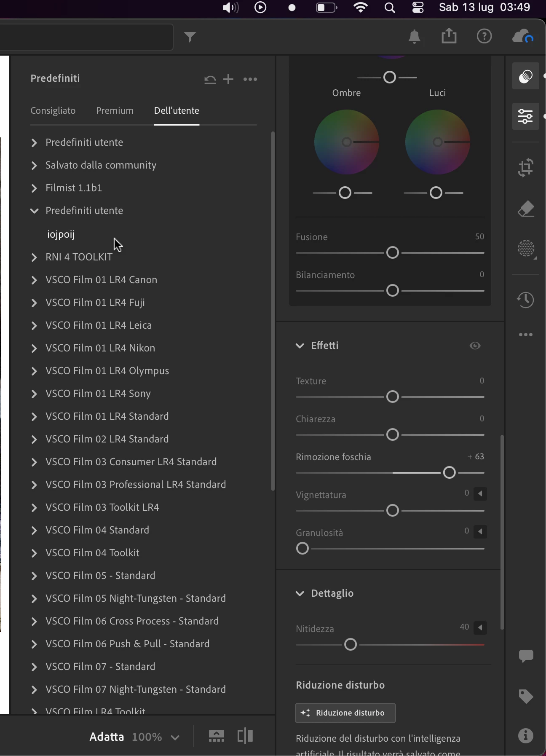
Task: Click Rimozione foschia slider handle
Action: click(x=450, y=473)
